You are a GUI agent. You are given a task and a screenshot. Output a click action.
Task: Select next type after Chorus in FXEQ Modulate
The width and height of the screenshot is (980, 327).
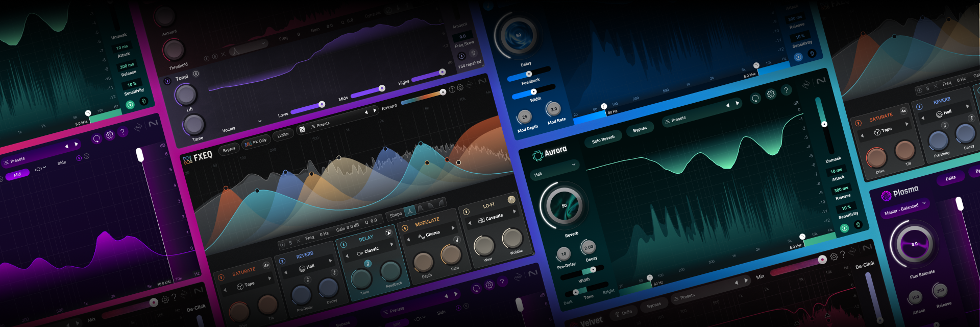click(453, 228)
